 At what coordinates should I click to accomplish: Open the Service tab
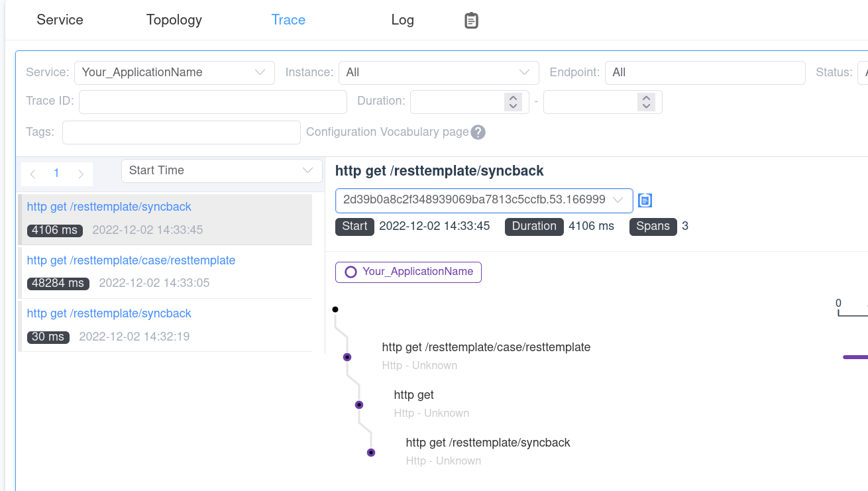coord(60,20)
